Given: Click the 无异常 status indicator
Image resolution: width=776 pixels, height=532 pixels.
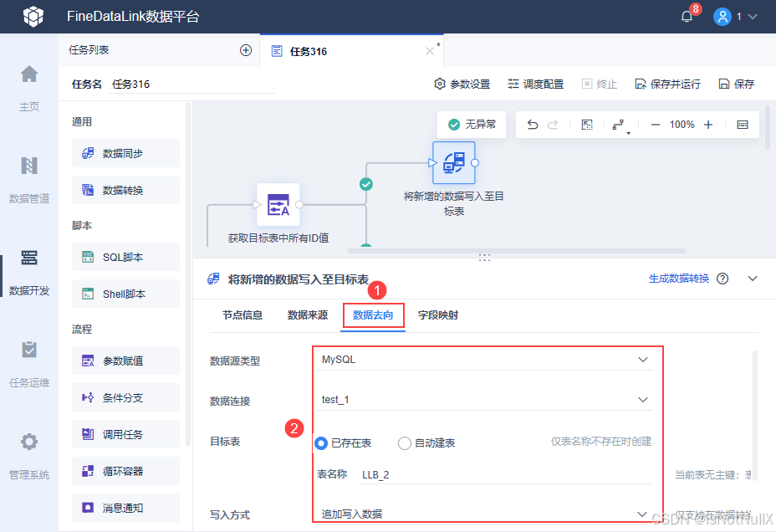Looking at the screenshot, I should tap(472, 125).
